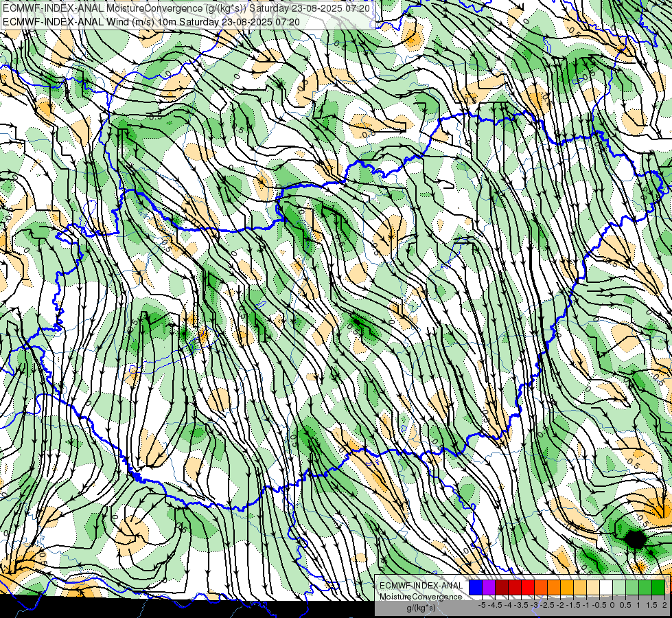Click the blue legend swatch below -5
Screen dimensions: 672x618
point(476,587)
